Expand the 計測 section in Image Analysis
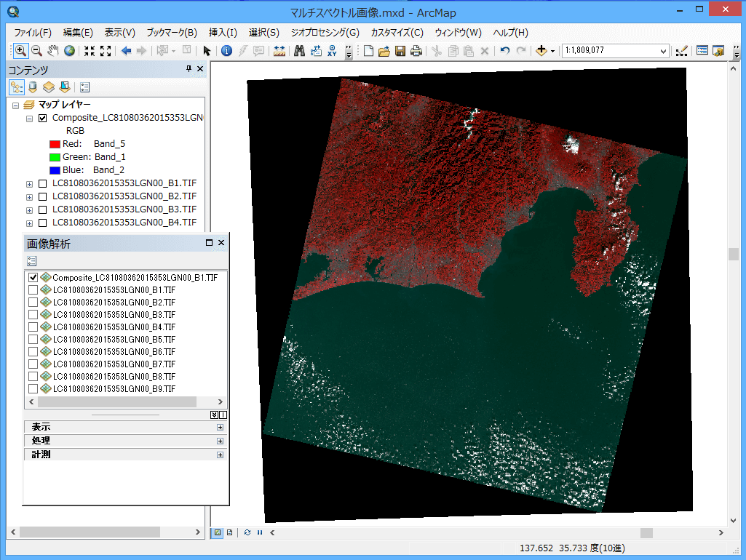Viewport: 746px width, 560px height. point(220,455)
